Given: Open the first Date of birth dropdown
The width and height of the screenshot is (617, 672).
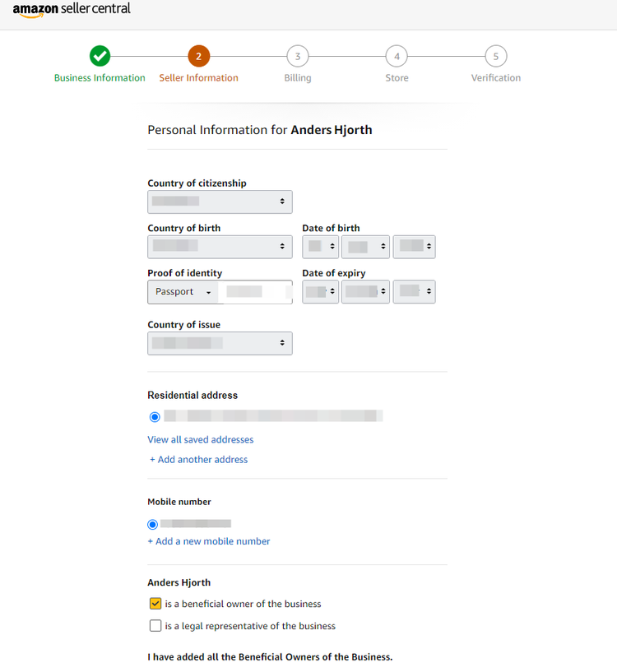Looking at the screenshot, I should [x=320, y=247].
